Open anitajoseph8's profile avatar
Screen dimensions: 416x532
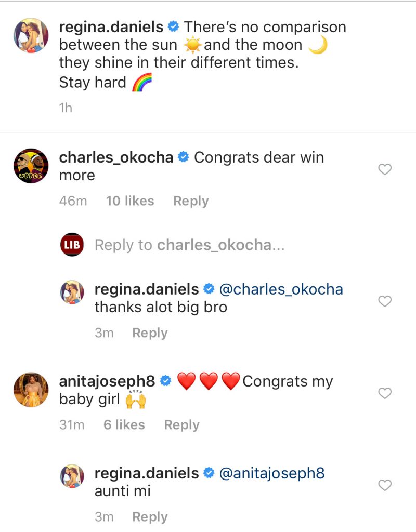click(x=31, y=389)
